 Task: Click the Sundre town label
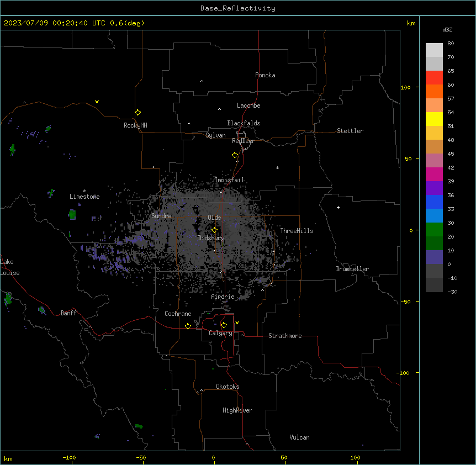pyautogui.click(x=161, y=216)
